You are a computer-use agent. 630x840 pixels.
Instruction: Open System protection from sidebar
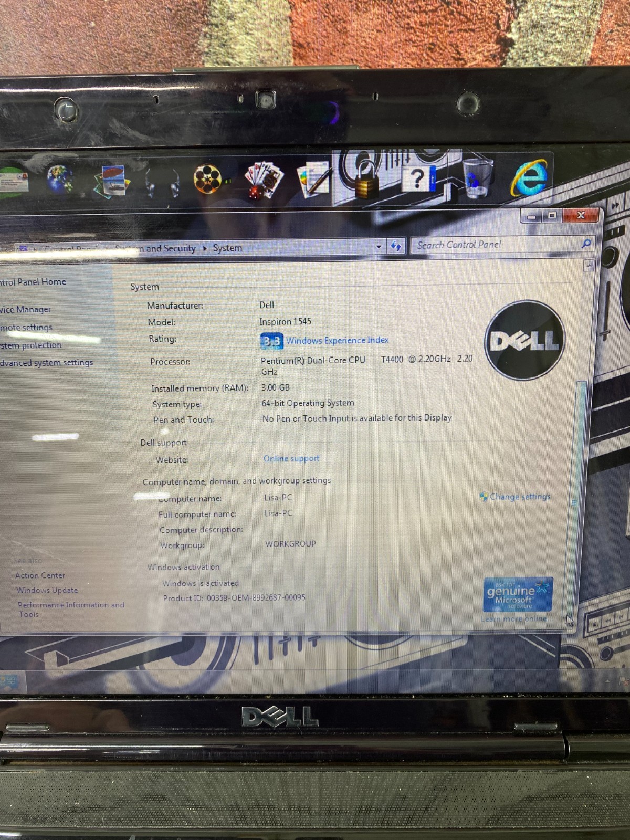click(30, 345)
